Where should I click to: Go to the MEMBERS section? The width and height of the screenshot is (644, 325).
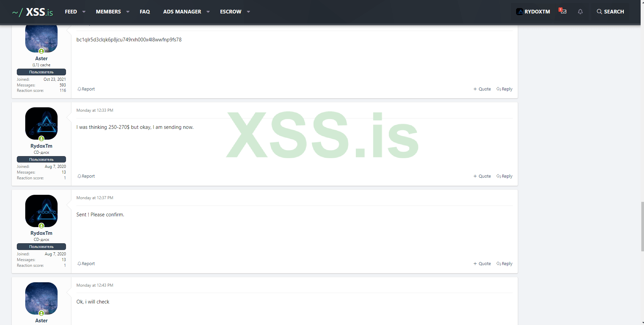pos(108,12)
